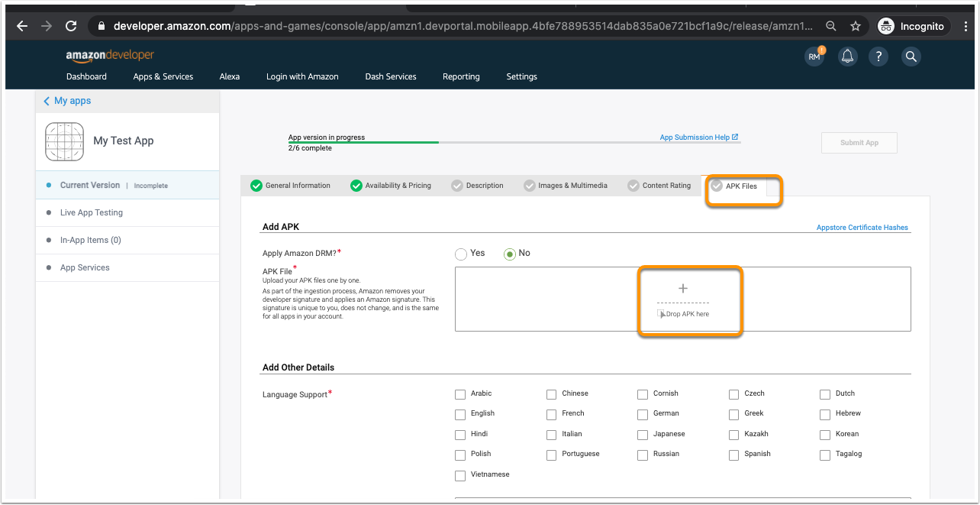Select No for Amazon DRM

point(510,254)
